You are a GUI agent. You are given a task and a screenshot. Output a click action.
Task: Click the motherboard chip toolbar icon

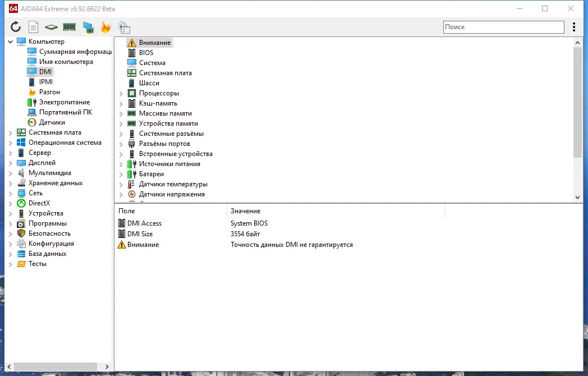(x=51, y=27)
